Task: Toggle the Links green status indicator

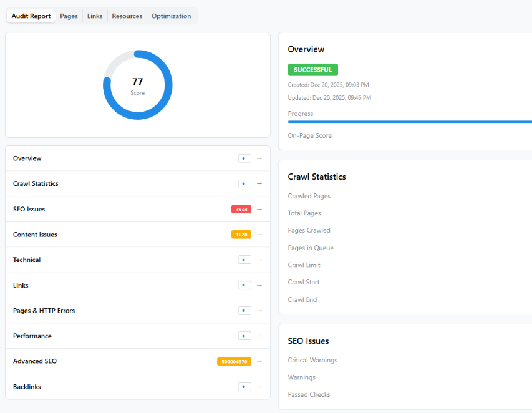Action: (244, 285)
